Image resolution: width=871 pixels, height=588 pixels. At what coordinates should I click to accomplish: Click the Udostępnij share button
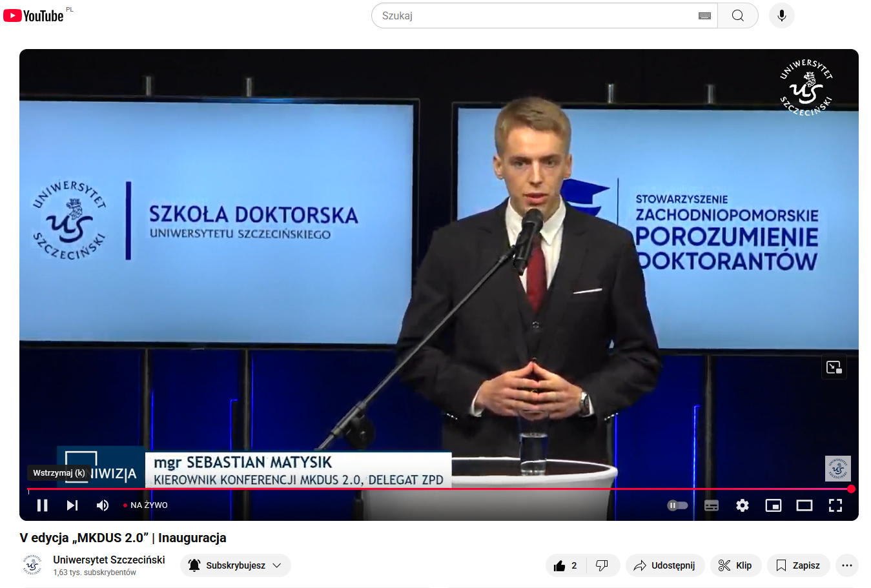[x=664, y=565]
